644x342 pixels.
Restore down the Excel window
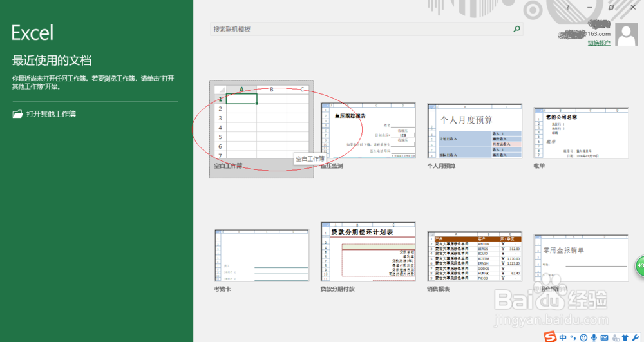click(612, 7)
